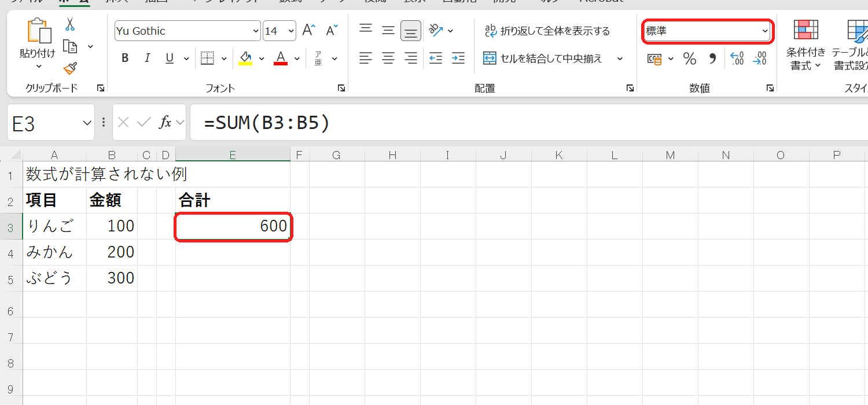
Task: Open the fill color dropdown arrow
Action: click(262, 58)
